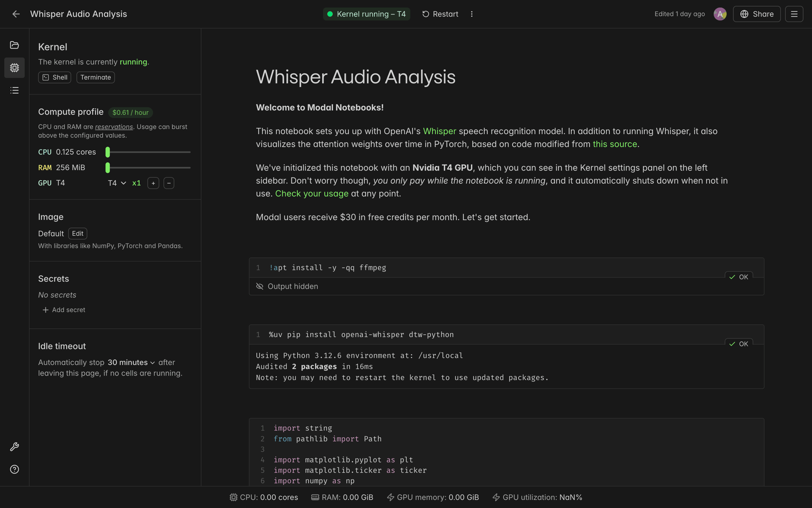Click the user avatar icon
This screenshot has height=508, width=812.
720,14
